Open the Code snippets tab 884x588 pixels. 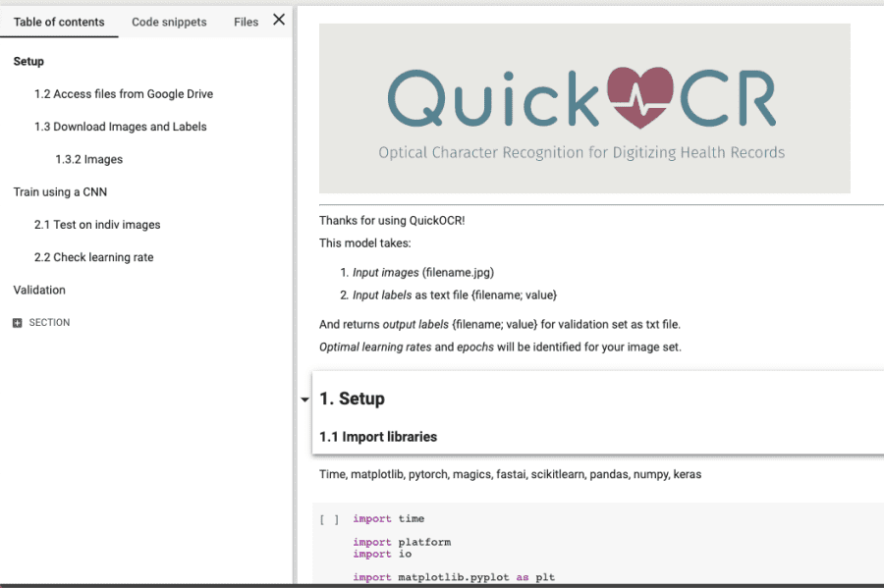click(x=169, y=22)
